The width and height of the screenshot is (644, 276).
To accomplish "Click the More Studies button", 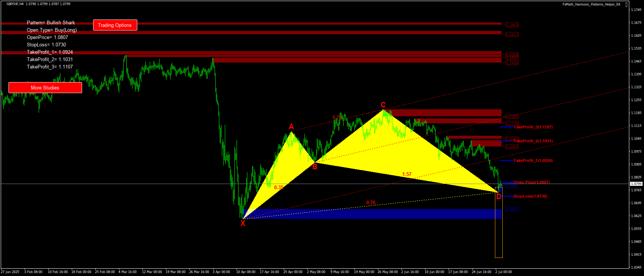I will click(45, 88).
